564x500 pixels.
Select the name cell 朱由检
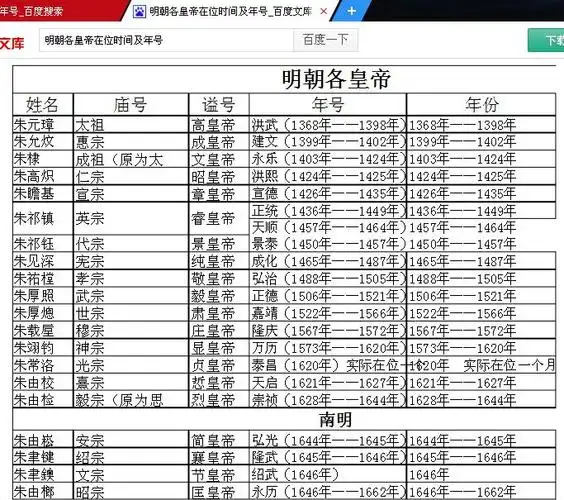coord(43,400)
